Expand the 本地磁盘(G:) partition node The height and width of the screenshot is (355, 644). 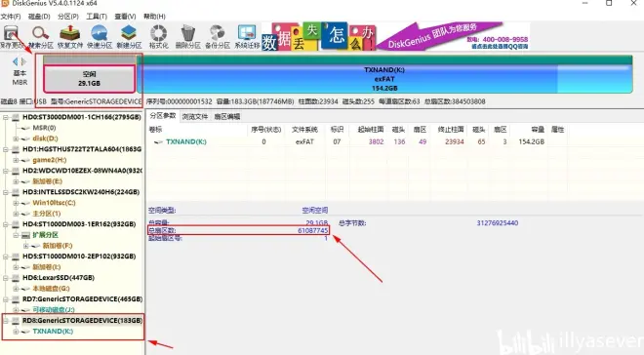[x=16, y=289]
